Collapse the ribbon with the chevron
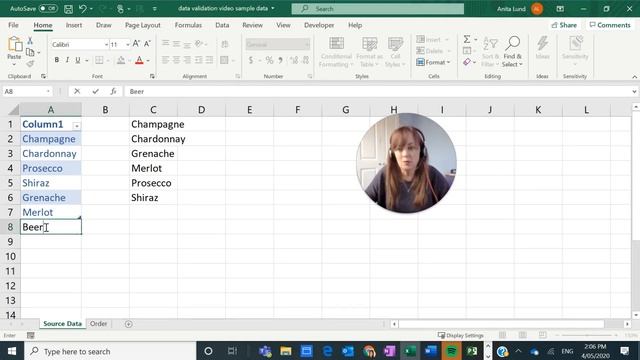 [x=634, y=77]
